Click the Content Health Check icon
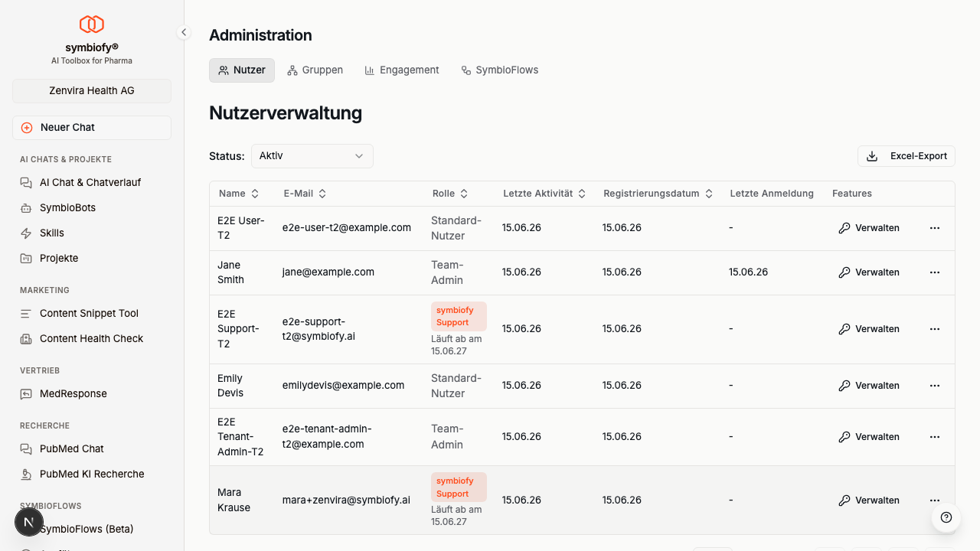Viewport: 980px width, 551px height. [26, 339]
